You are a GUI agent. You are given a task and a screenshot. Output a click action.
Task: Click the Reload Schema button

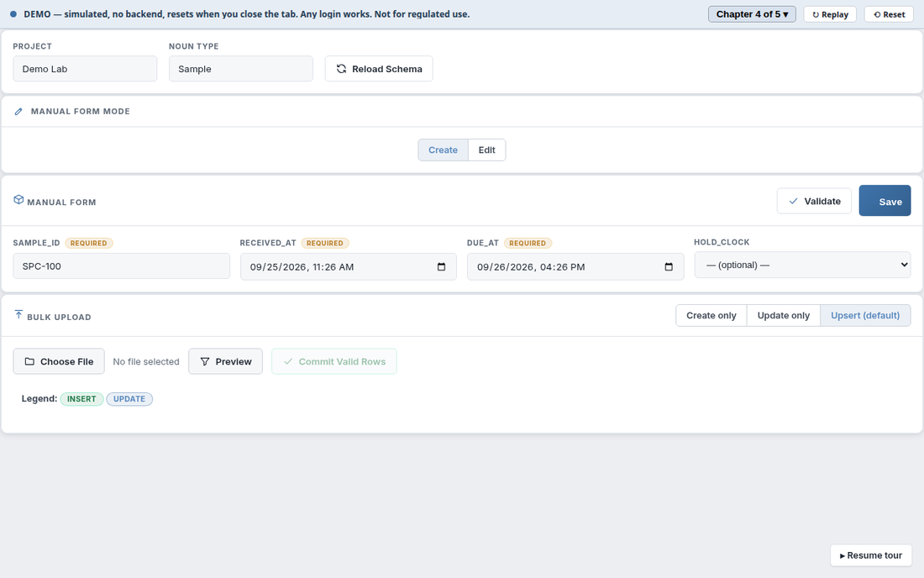[379, 69]
